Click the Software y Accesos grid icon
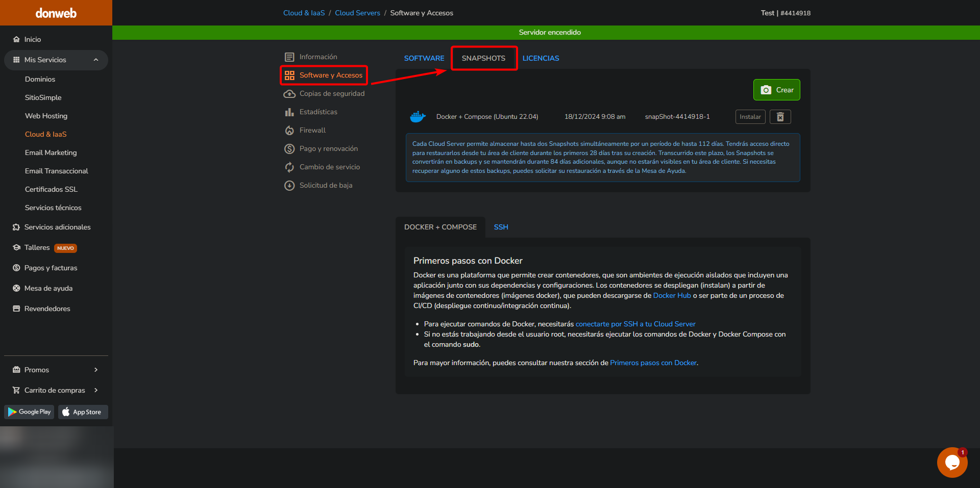 [x=289, y=75]
